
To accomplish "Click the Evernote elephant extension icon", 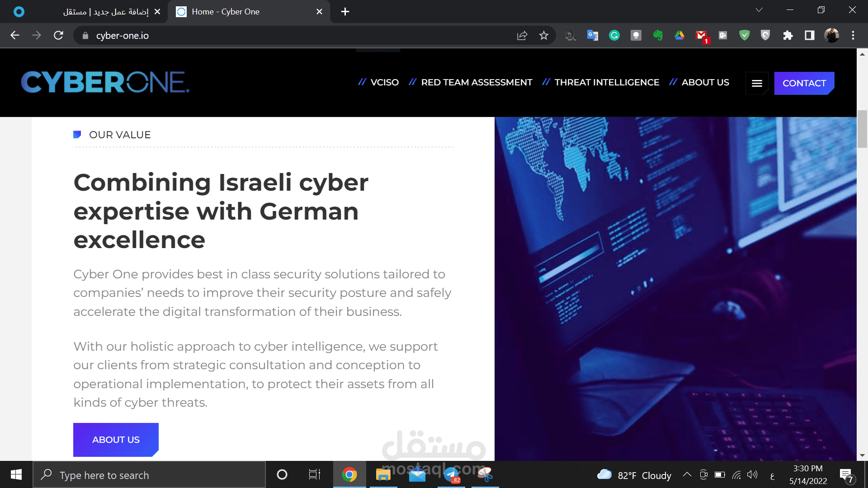I will tap(658, 35).
